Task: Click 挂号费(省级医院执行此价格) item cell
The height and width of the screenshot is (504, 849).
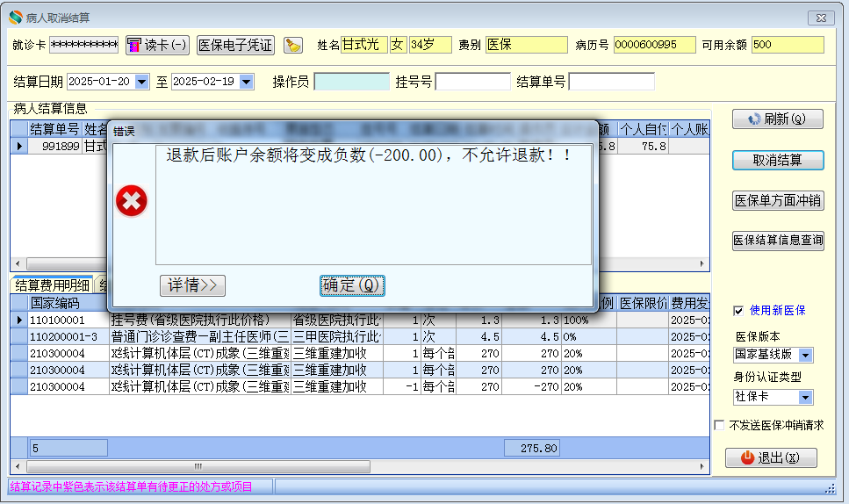Action: click(x=200, y=320)
